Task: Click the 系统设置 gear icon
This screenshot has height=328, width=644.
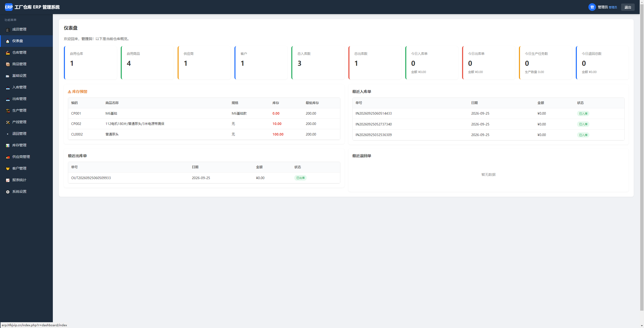Action: pos(8,192)
